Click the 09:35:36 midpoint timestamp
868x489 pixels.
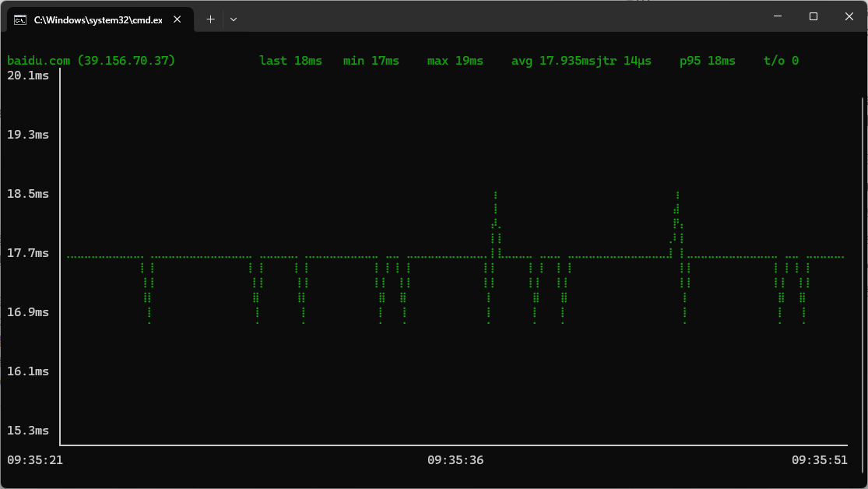455,459
